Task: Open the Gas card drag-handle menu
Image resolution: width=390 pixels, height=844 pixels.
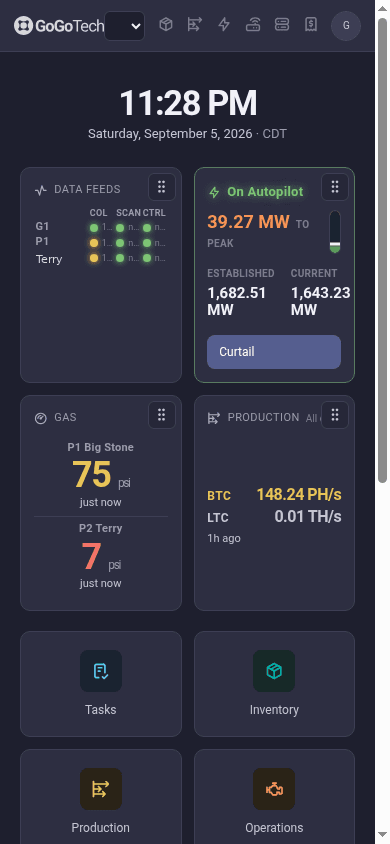Action: click(161, 415)
